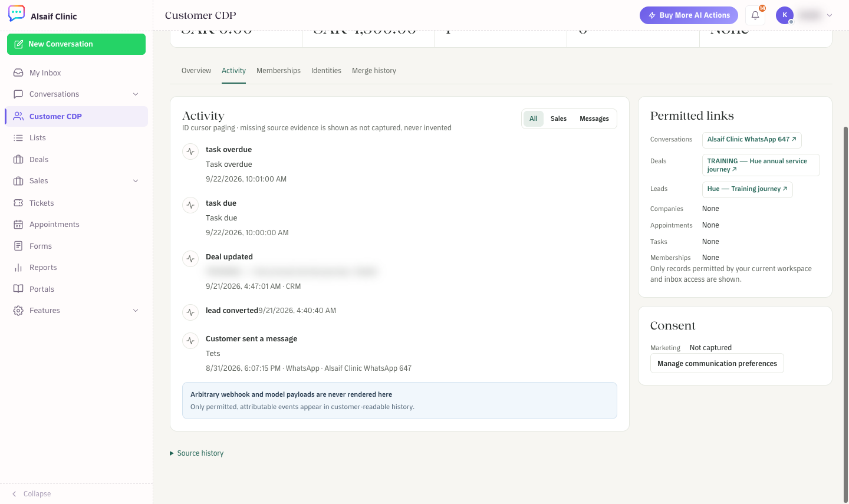Viewport: 849px width, 504px height.
Task: Expand the Features menu chevron
Action: (x=136, y=311)
